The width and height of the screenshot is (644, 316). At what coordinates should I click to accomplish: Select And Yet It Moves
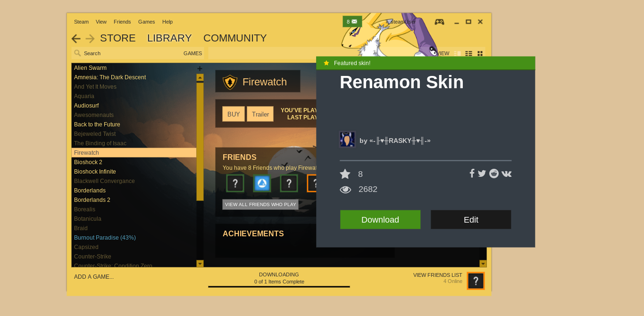(x=134, y=87)
